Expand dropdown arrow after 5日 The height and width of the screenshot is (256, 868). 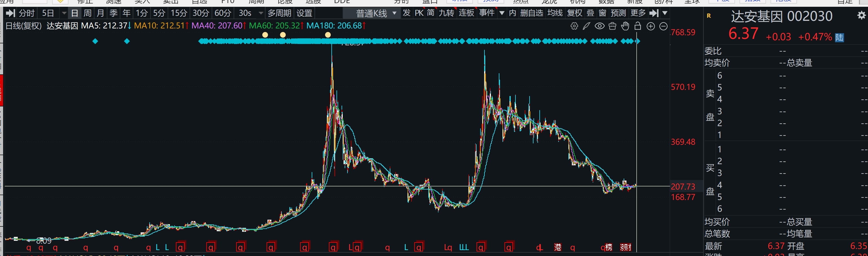point(64,14)
